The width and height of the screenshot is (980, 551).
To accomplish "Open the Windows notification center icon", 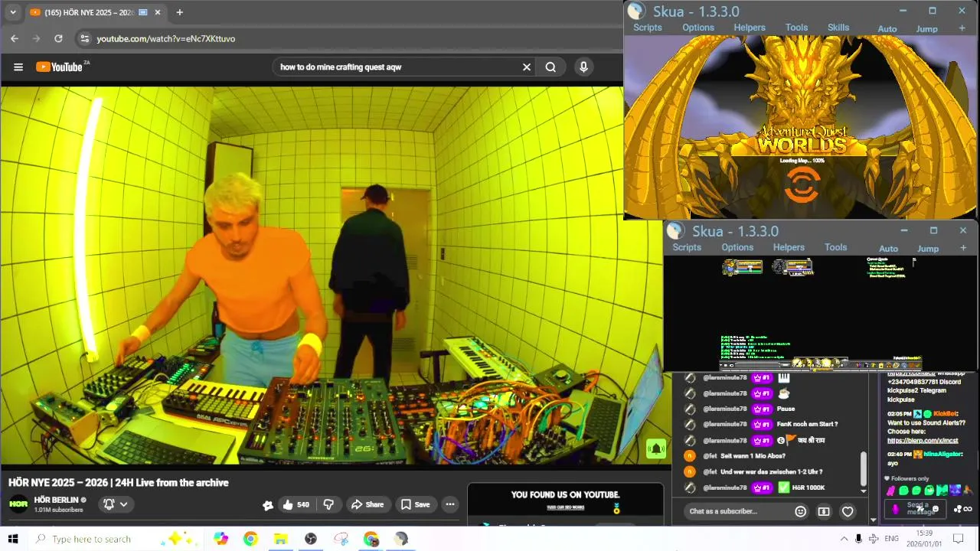I will coord(958,539).
